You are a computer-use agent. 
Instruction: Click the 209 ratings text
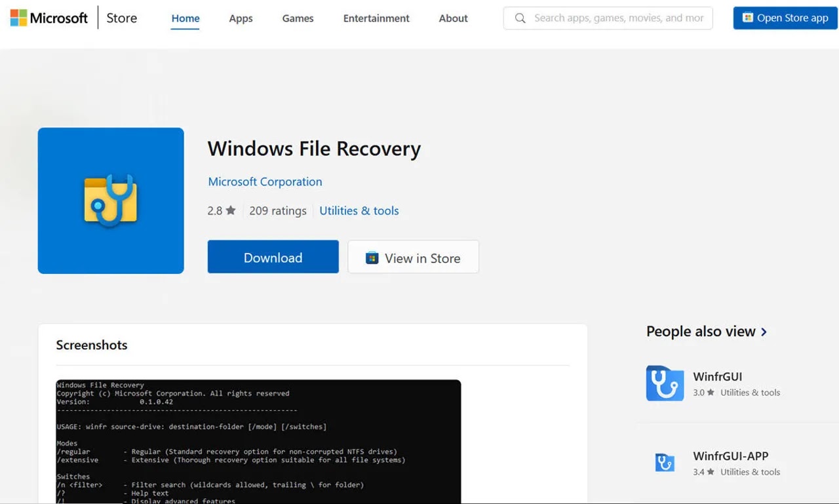point(278,210)
